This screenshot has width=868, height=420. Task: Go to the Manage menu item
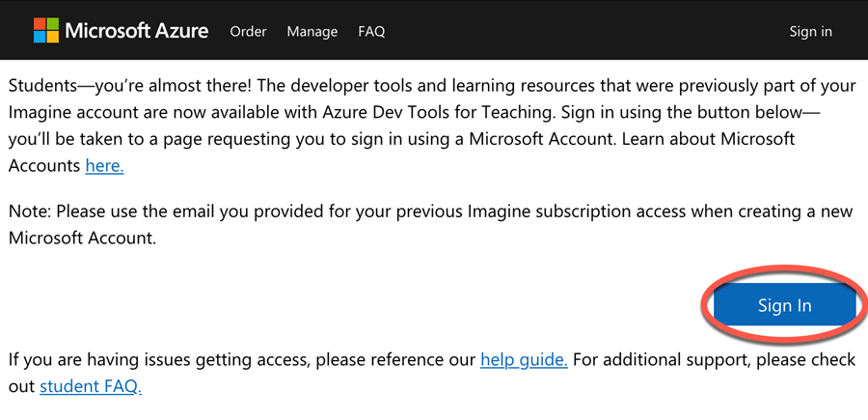pos(312,32)
